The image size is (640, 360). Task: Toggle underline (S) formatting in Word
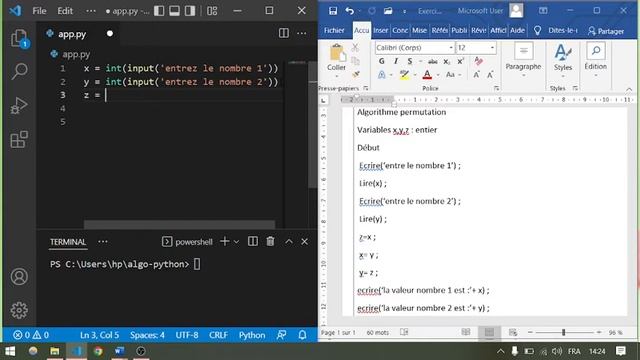tap(409, 61)
